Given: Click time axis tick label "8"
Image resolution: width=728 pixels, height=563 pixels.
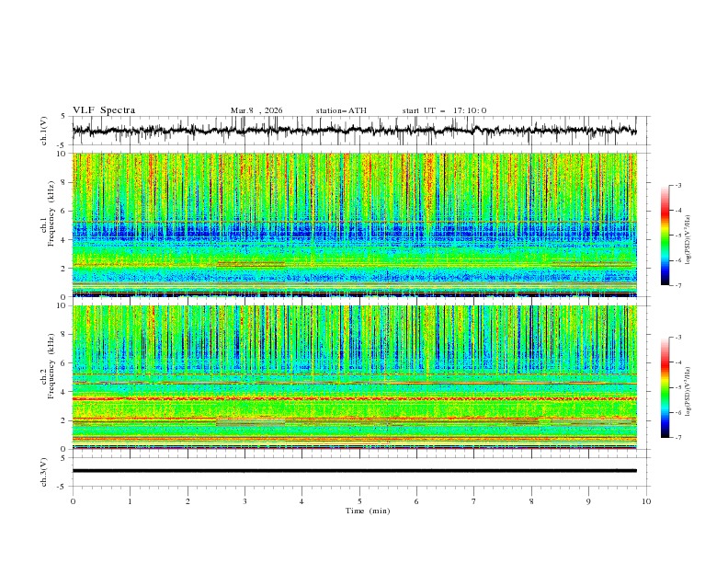Looking at the screenshot, I should 531,501.
